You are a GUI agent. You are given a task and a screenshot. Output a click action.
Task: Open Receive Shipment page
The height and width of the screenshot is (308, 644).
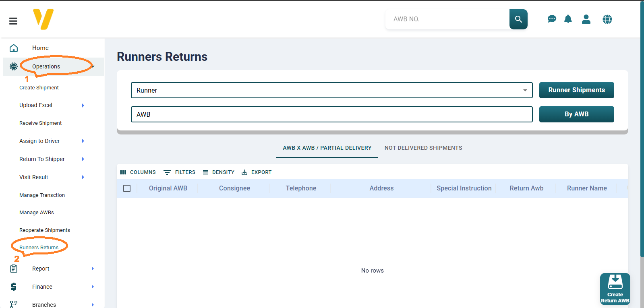click(x=40, y=123)
